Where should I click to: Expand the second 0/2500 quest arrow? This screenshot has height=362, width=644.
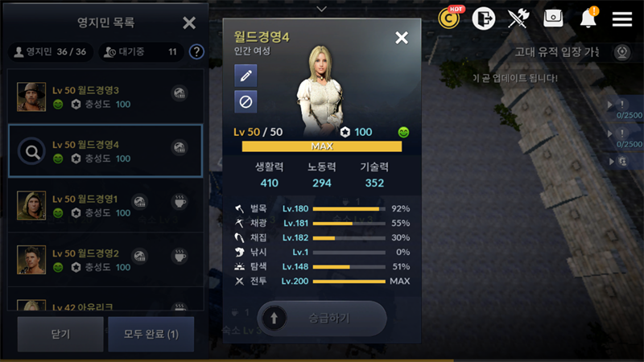[610, 134]
